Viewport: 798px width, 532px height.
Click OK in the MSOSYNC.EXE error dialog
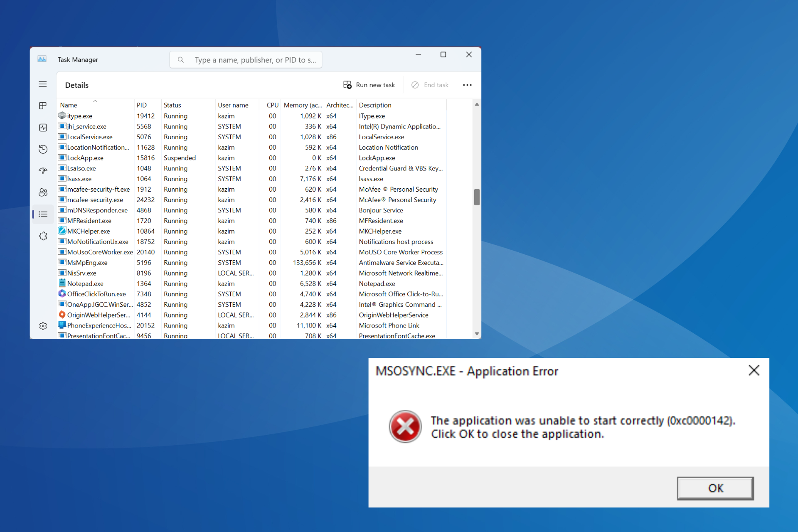(x=715, y=488)
